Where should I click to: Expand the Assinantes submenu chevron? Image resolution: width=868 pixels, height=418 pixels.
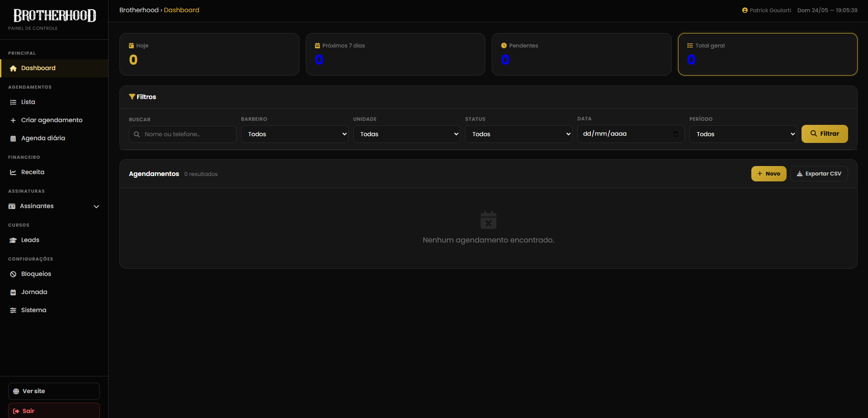[x=96, y=206]
